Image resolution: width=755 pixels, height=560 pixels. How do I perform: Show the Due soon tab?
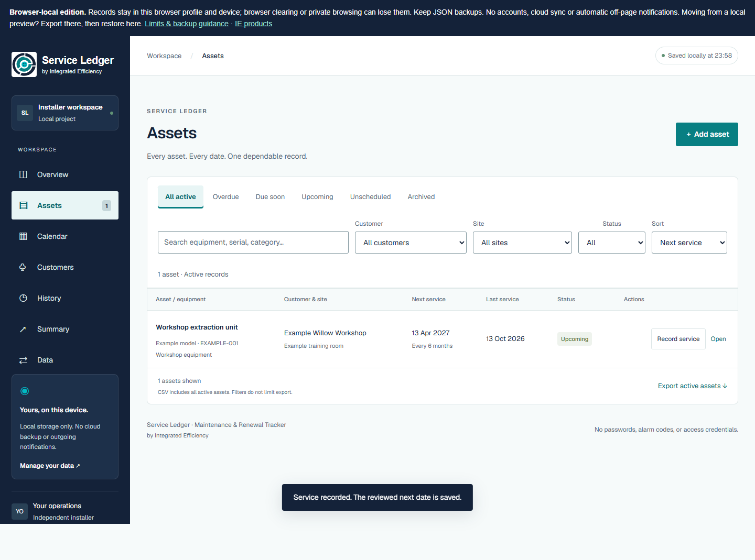click(271, 197)
